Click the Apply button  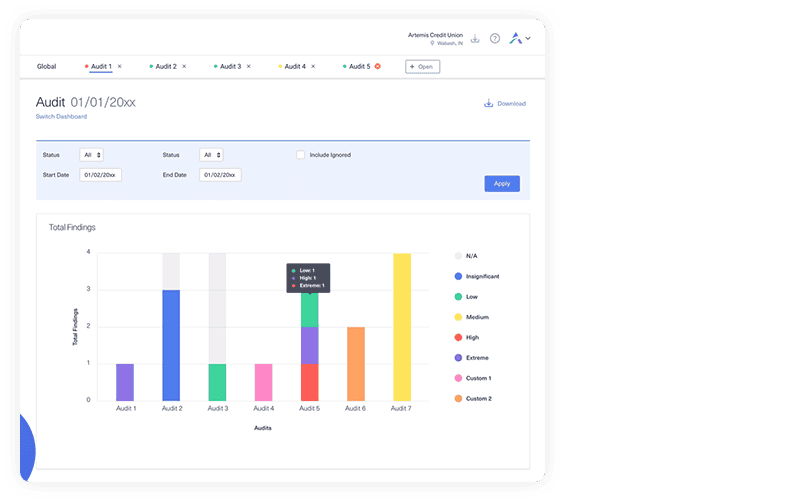(x=502, y=184)
